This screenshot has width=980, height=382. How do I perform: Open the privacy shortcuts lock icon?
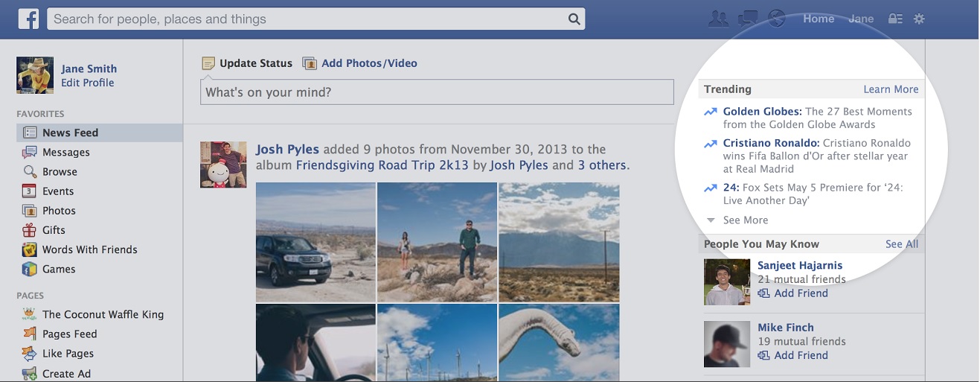[896, 19]
